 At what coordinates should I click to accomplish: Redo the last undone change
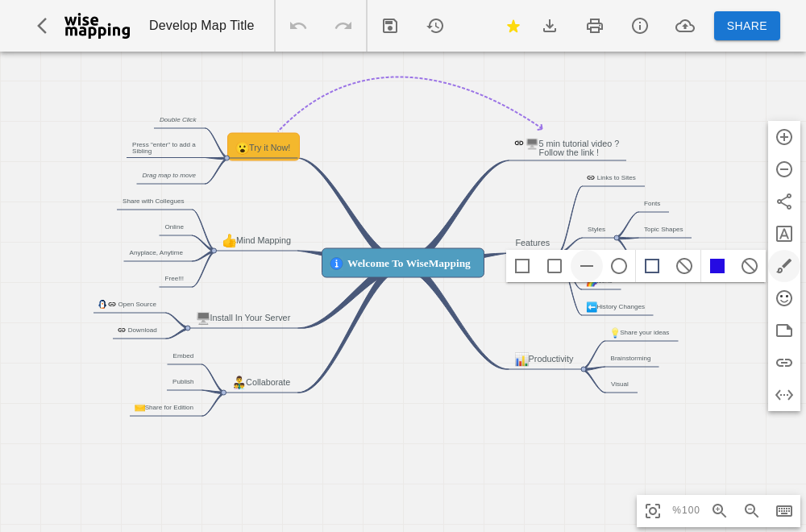[343, 26]
